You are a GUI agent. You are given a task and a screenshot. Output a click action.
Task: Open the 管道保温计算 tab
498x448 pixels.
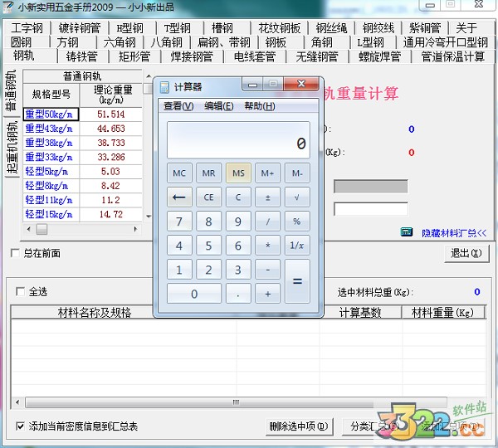tap(452, 56)
